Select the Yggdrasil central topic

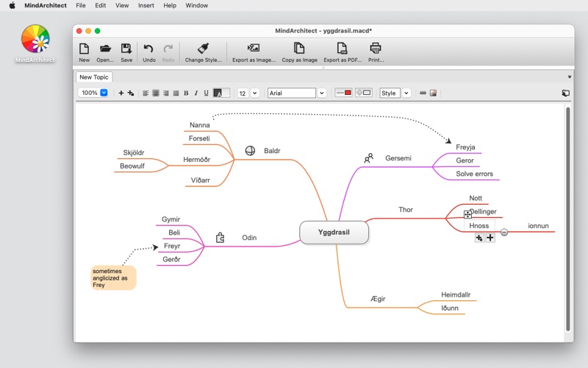click(334, 233)
